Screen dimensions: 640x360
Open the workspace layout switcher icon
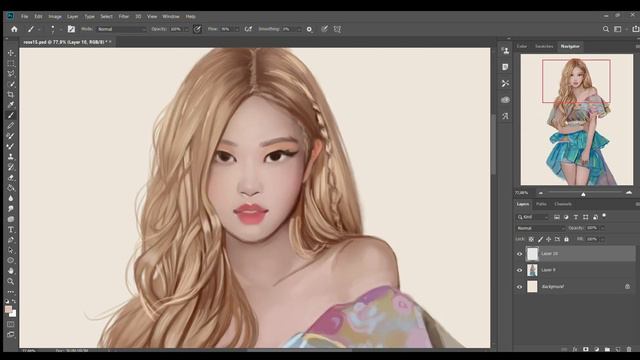[618, 29]
